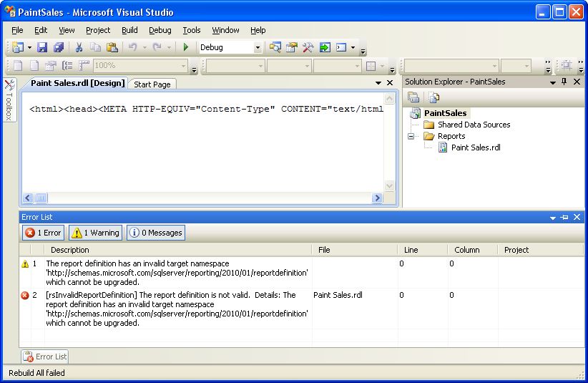
Task: Toggle the 0 Messages filter button
Action: (156, 233)
